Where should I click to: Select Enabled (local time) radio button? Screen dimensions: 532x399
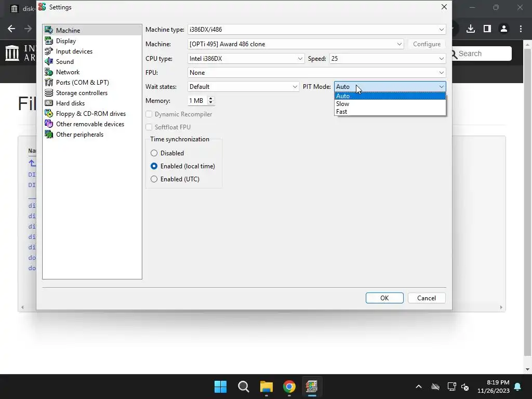(154, 166)
